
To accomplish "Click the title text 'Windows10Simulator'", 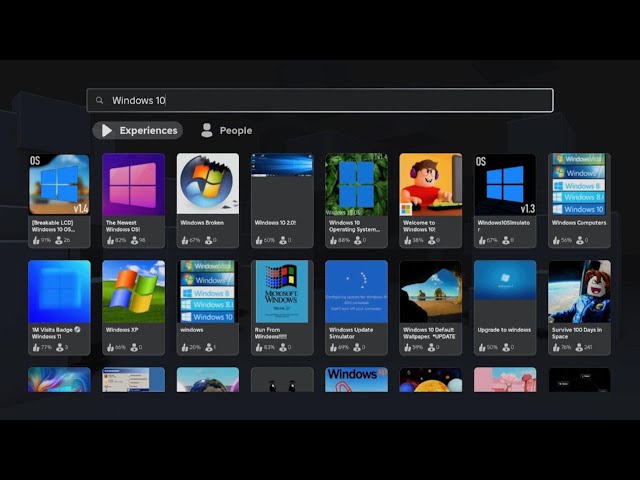I will pyautogui.click(x=504, y=226).
